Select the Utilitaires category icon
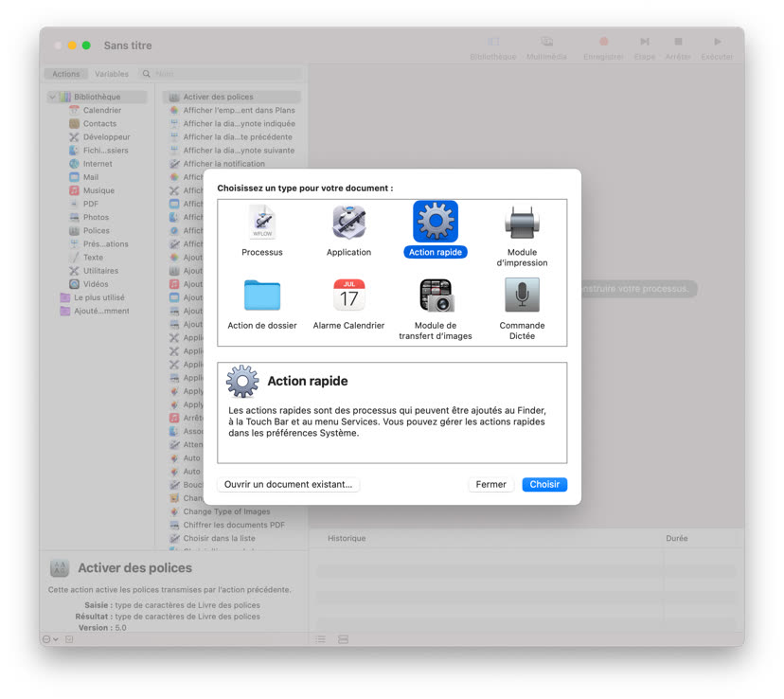 pyautogui.click(x=74, y=271)
